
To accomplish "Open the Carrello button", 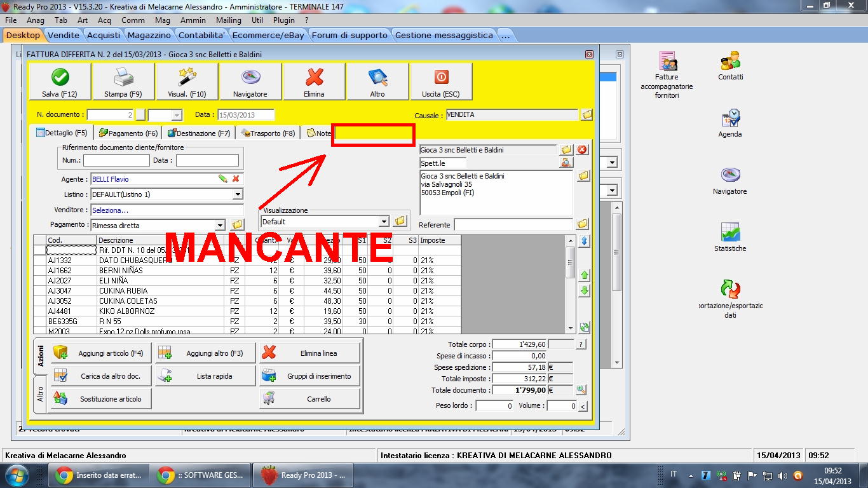I will pyautogui.click(x=309, y=398).
